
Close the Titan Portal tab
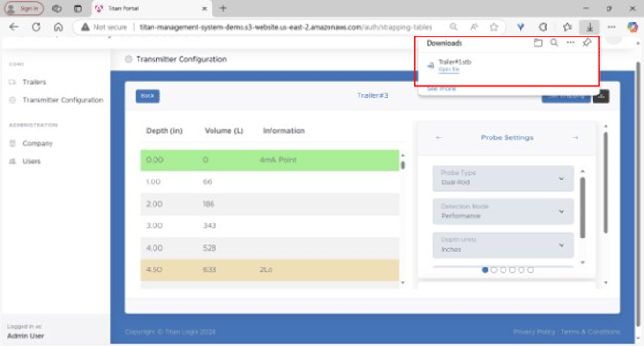204,8
